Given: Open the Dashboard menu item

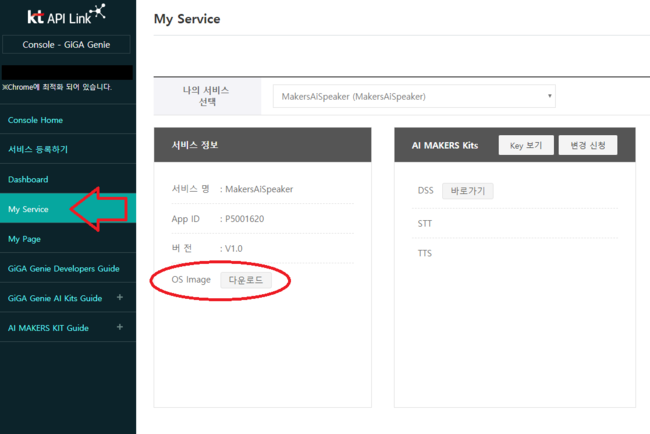Looking at the screenshot, I should [x=28, y=179].
